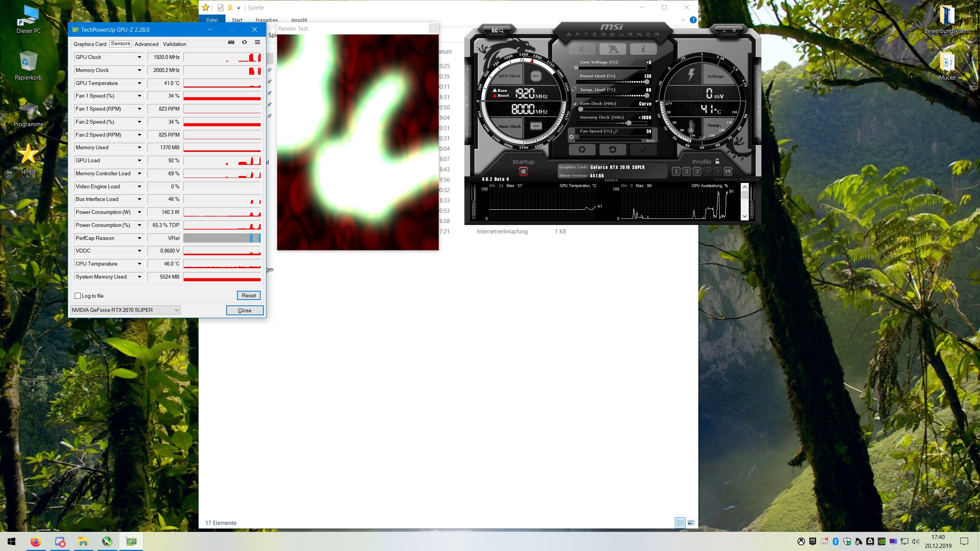This screenshot has width=980, height=551.
Task: Toggle apply at Windows Startup button
Action: click(523, 171)
